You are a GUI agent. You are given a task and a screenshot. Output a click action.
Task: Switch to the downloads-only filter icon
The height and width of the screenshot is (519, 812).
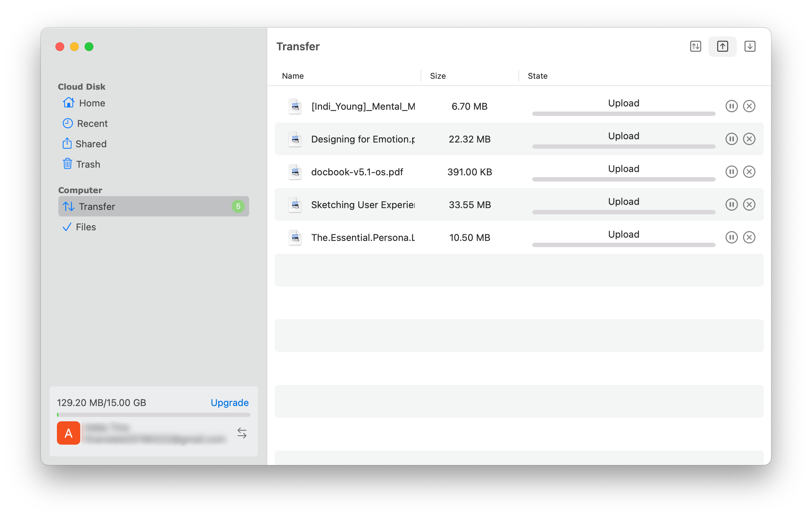[x=750, y=46]
